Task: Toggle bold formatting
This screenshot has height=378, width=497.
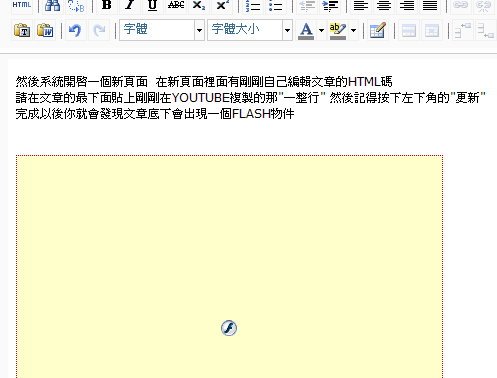Action: 107,5
